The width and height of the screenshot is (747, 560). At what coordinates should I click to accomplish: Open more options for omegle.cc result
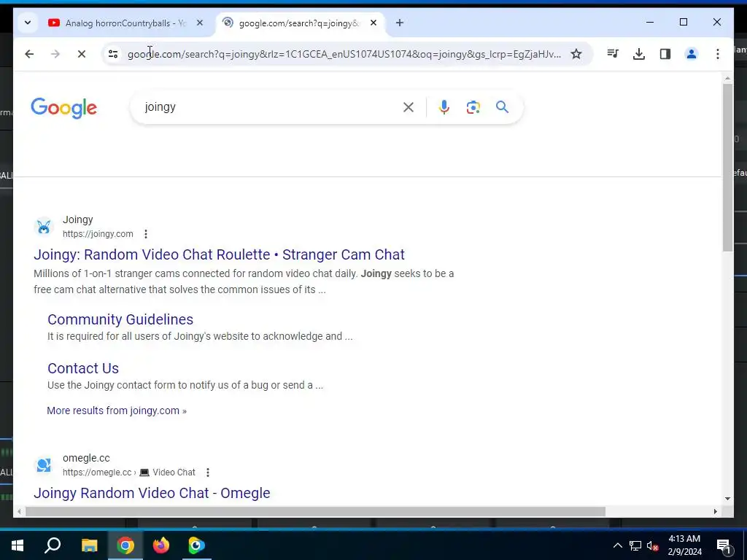[x=208, y=472]
